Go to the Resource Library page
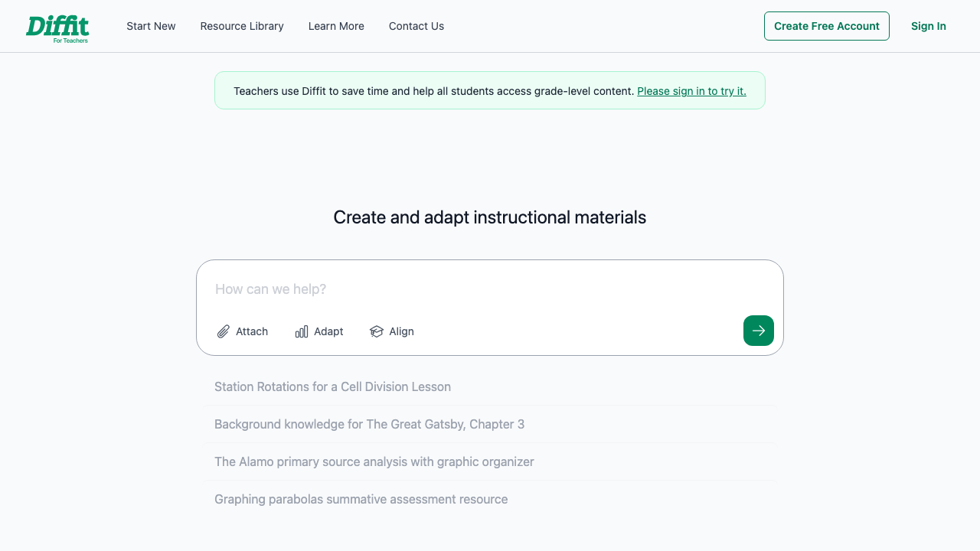The height and width of the screenshot is (551, 980). [x=242, y=26]
